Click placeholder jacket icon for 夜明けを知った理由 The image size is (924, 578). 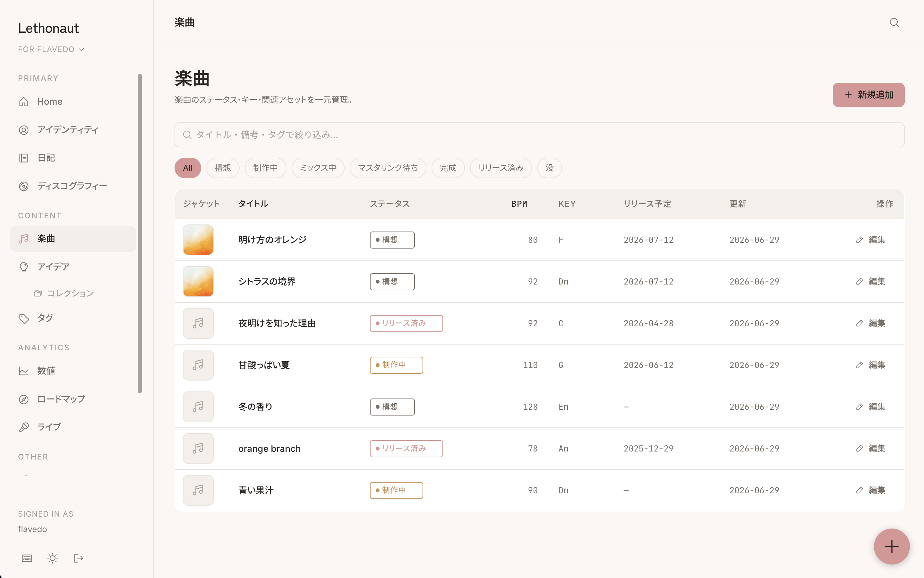pyautogui.click(x=198, y=323)
